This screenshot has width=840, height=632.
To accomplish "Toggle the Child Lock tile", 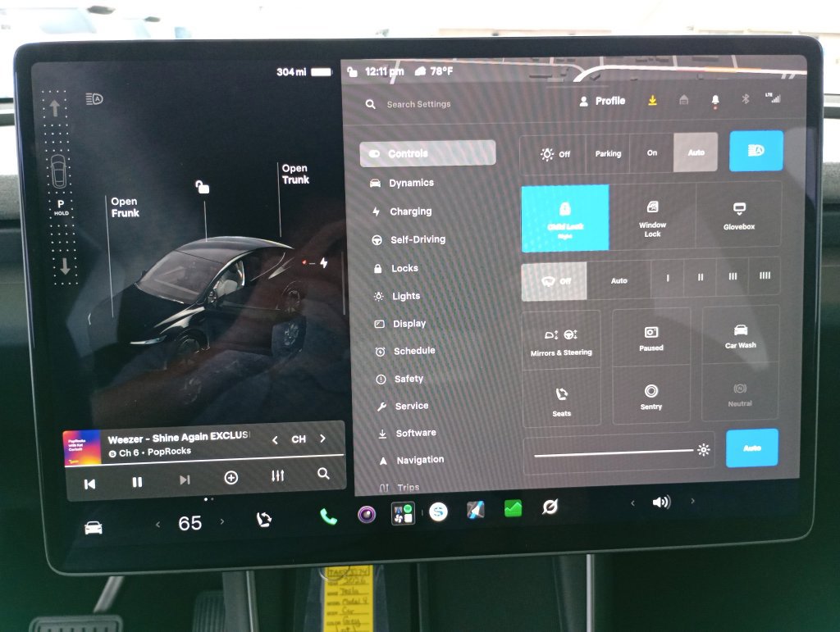I will click(565, 218).
